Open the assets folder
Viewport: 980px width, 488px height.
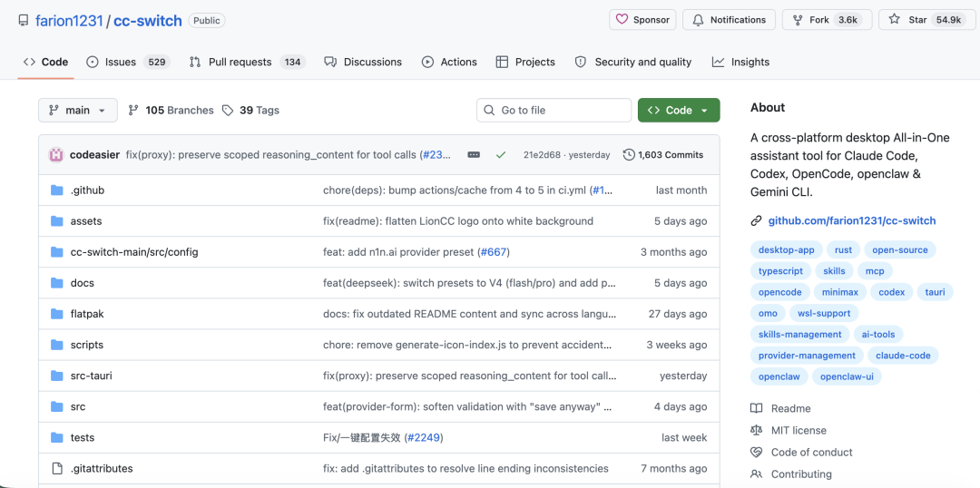tap(86, 221)
